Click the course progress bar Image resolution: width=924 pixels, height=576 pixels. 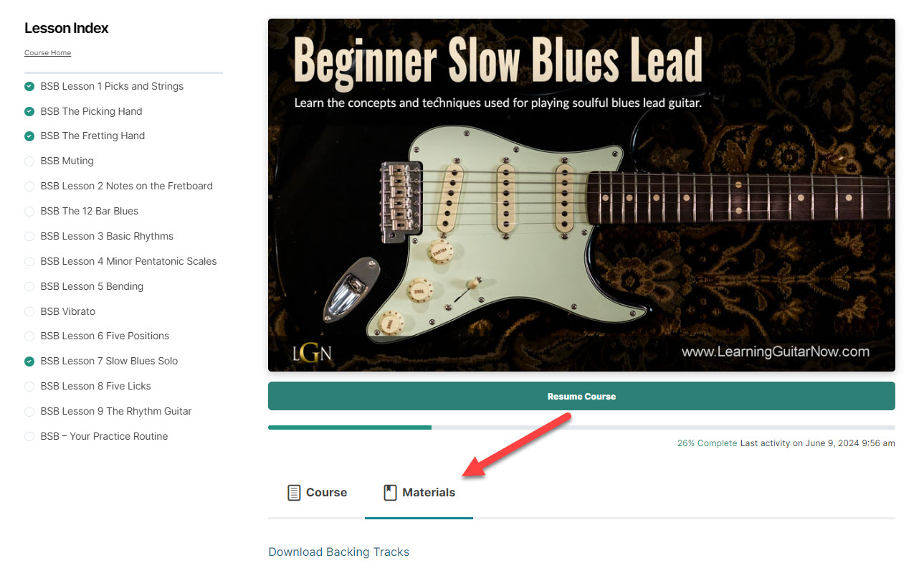(581, 428)
